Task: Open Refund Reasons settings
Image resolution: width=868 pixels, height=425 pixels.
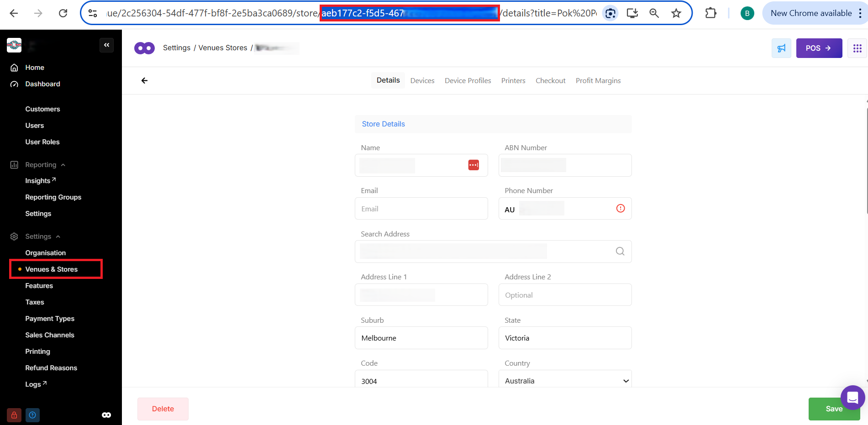Action: [51, 368]
